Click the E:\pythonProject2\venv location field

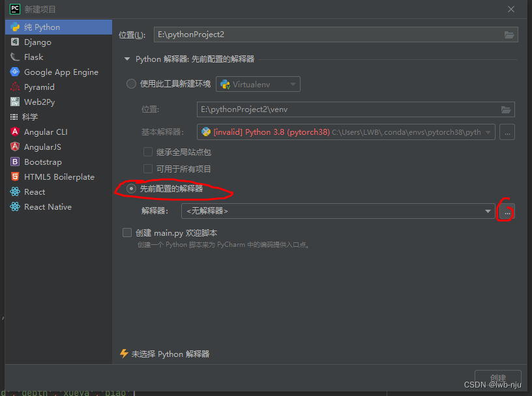click(355, 109)
